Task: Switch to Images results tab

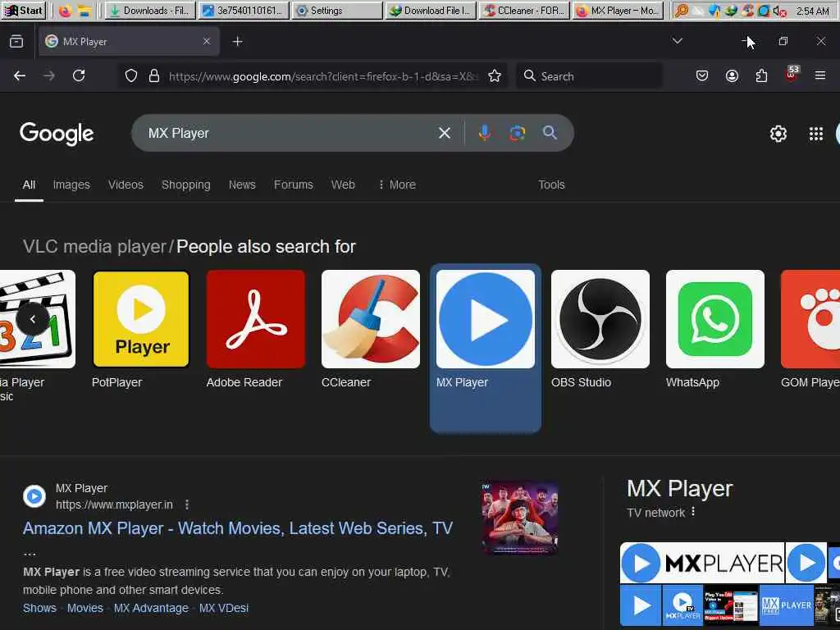Action: (x=71, y=185)
